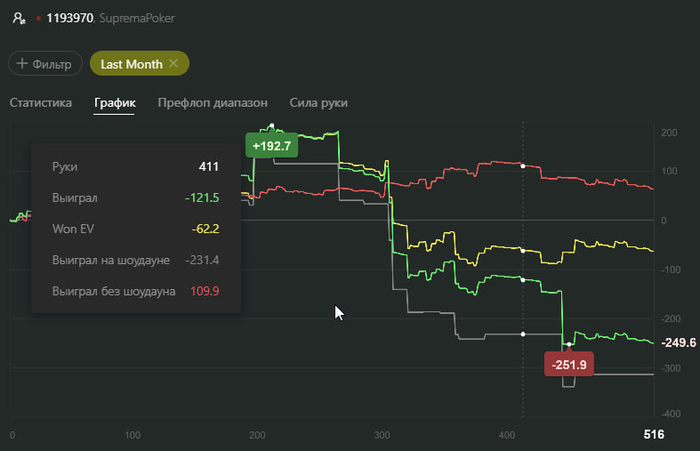The width and height of the screenshot is (700, 451).
Task: Switch to the График tab
Action: point(115,102)
